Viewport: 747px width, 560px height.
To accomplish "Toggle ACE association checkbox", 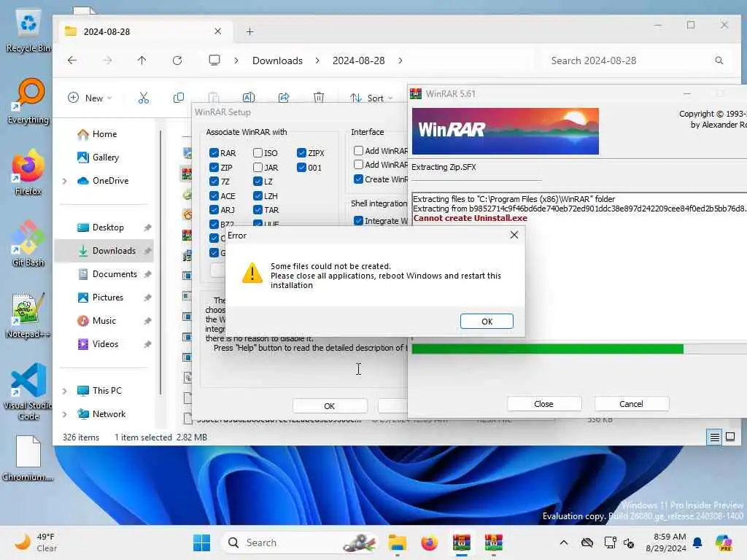I will pyautogui.click(x=214, y=195).
